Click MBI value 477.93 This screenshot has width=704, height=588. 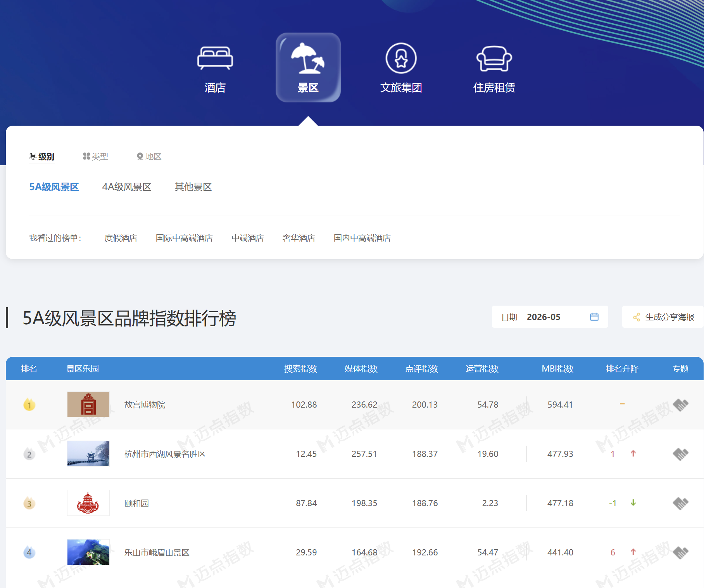coord(560,454)
